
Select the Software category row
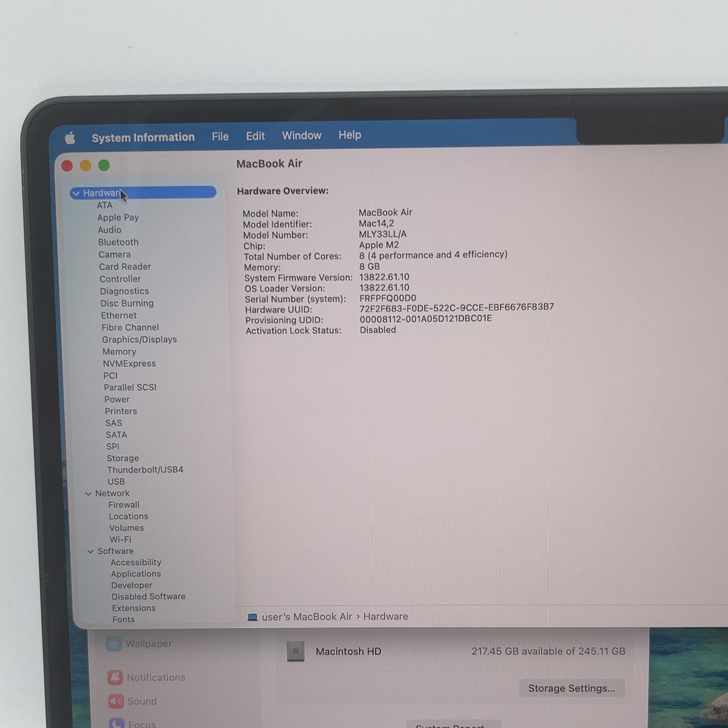(x=115, y=551)
